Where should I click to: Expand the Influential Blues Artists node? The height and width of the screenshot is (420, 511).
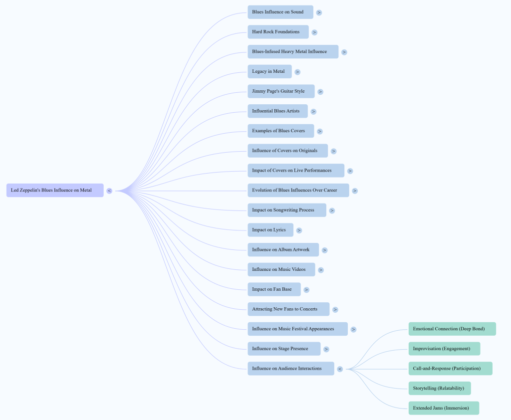point(313,112)
